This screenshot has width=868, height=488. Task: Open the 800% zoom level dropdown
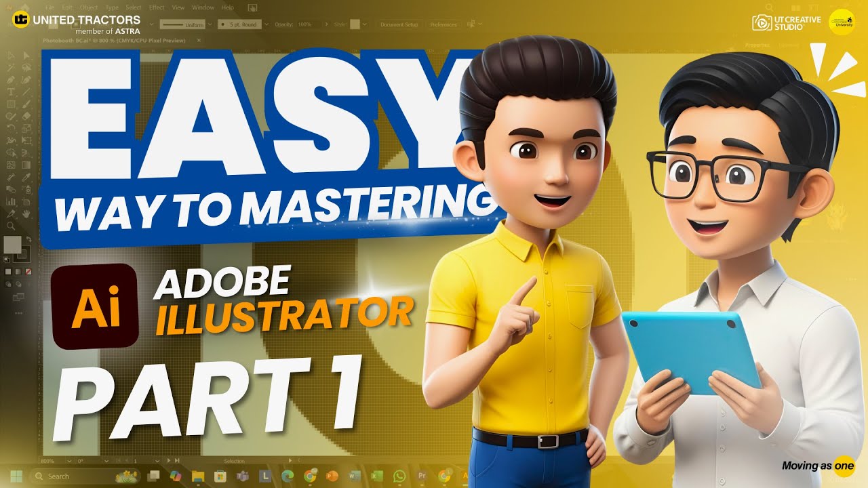click(69, 461)
